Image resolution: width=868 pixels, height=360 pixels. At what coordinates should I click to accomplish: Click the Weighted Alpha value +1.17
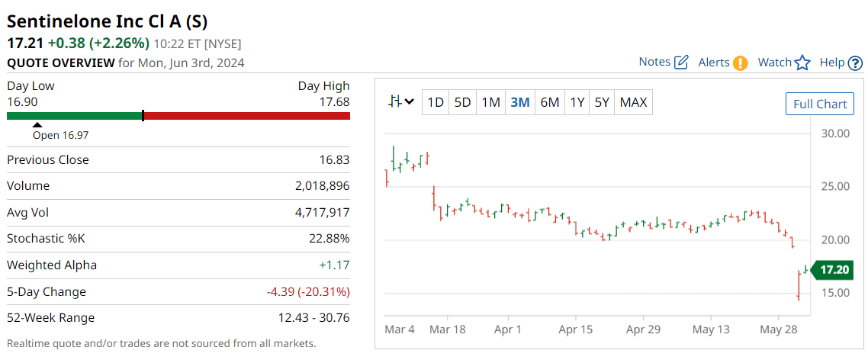(x=334, y=265)
